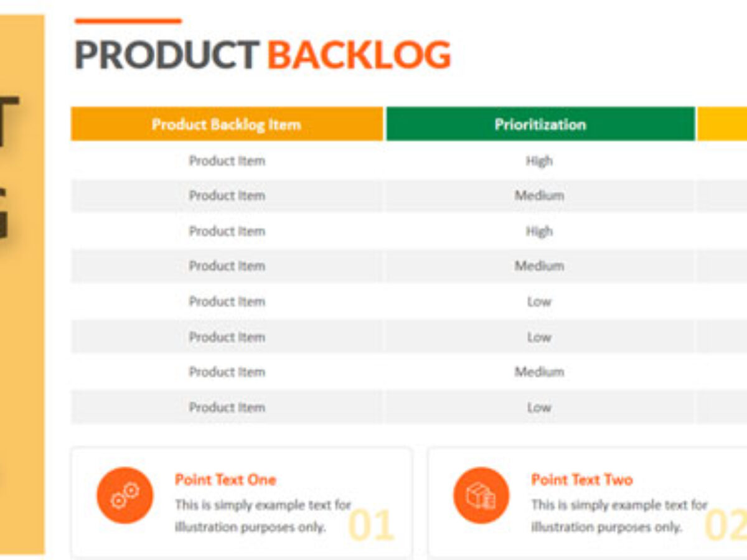Select 'Product Item' in the last table row
747x560 pixels.
[227, 407]
